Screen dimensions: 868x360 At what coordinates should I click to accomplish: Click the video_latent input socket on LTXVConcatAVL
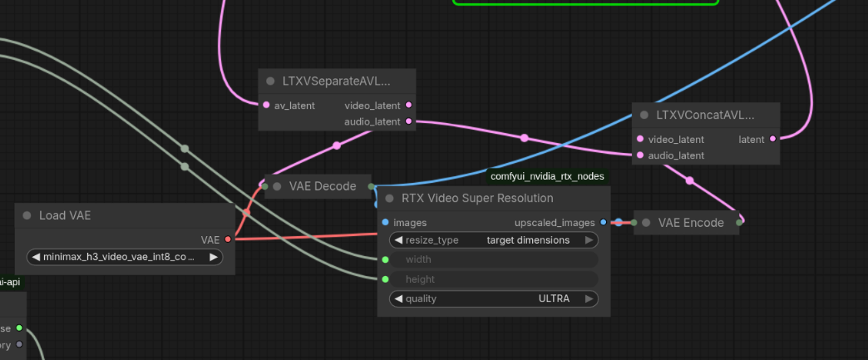[x=640, y=139]
